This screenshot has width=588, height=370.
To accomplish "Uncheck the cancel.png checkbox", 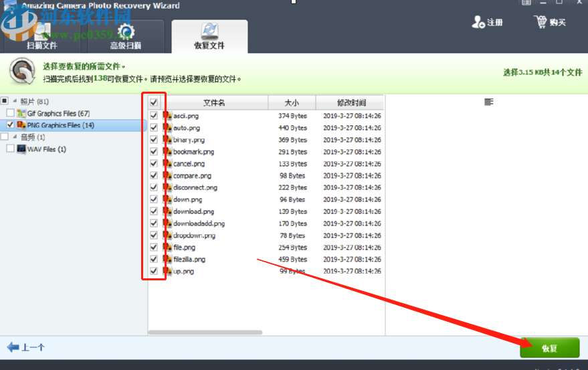I will (x=154, y=164).
